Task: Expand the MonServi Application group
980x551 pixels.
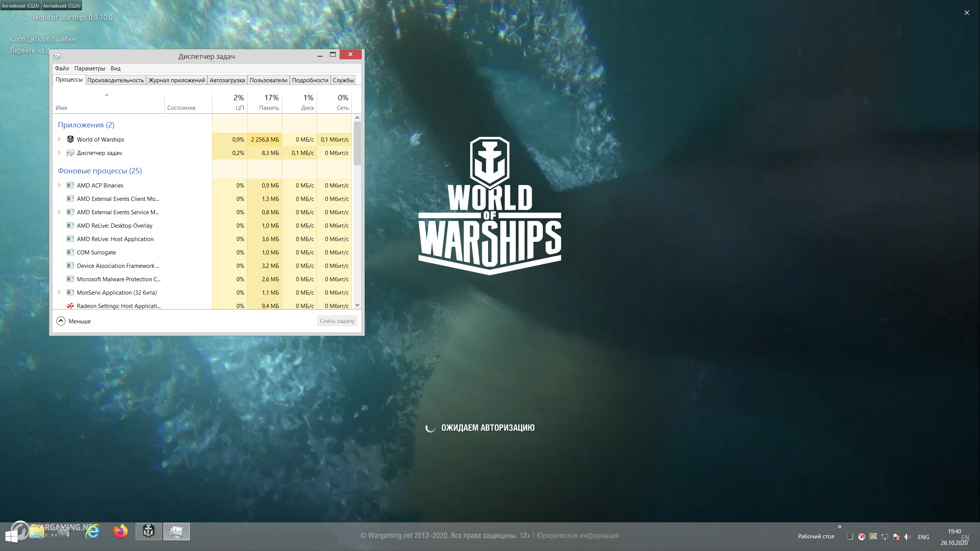Action: click(x=59, y=292)
